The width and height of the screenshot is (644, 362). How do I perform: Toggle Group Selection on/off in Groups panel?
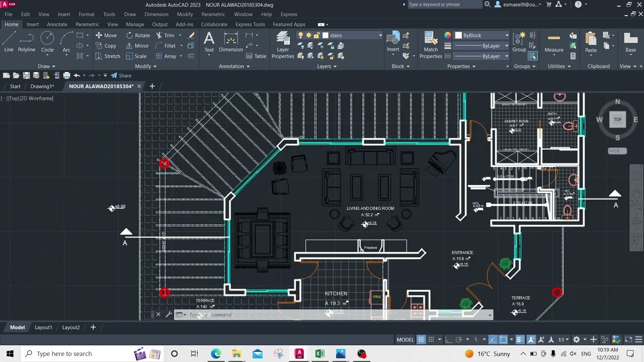pyautogui.click(x=533, y=56)
